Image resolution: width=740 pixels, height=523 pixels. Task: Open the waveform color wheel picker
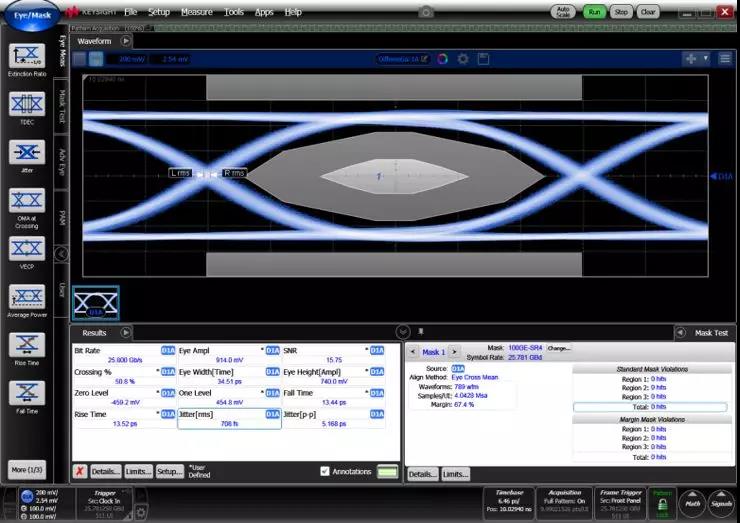[x=442, y=59]
